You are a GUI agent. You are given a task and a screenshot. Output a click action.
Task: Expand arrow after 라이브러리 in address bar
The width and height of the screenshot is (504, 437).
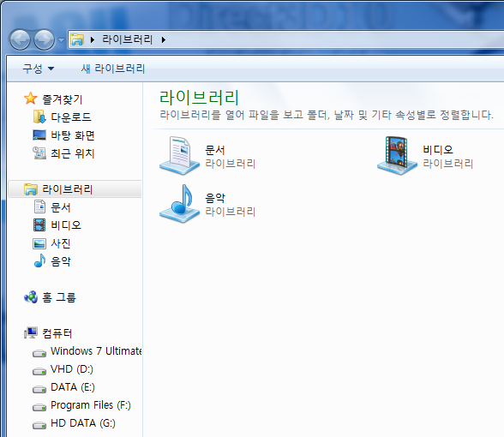coord(164,39)
